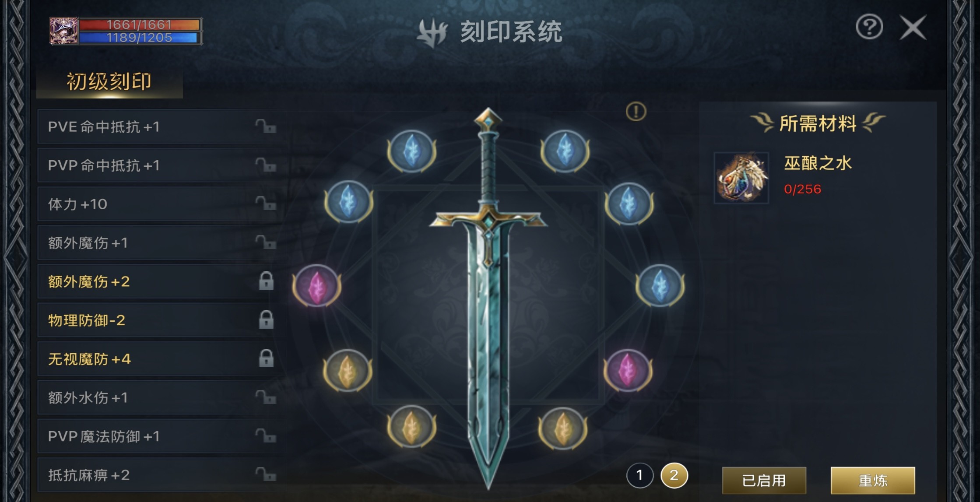Switch to engraving page 1

click(x=639, y=475)
